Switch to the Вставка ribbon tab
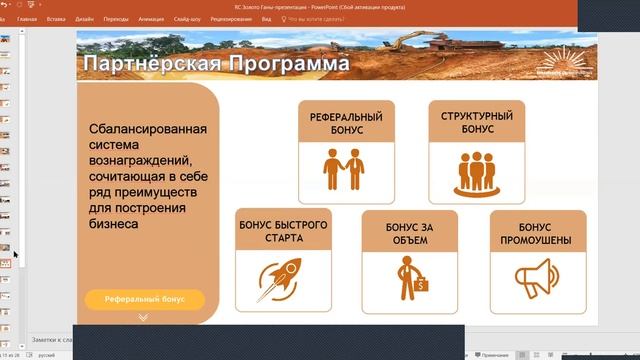The height and width of the screenshot is (360, 640). 56,19
